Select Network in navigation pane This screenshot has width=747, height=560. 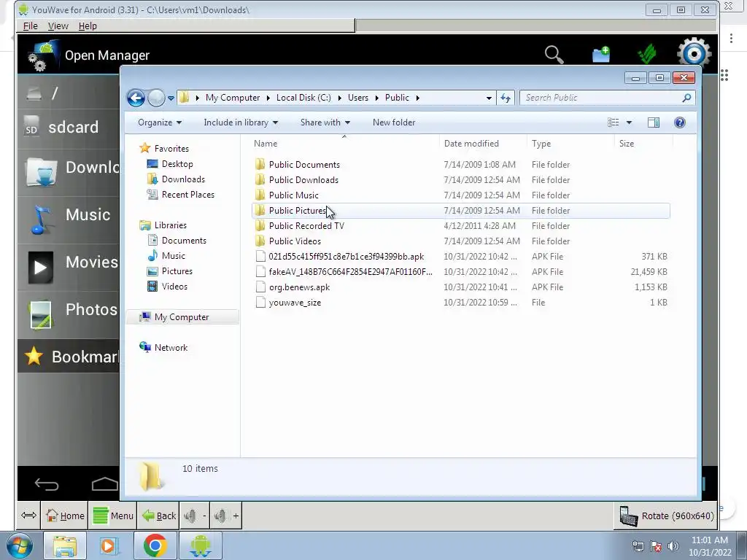pyautogui.click(x=171, y=348)
